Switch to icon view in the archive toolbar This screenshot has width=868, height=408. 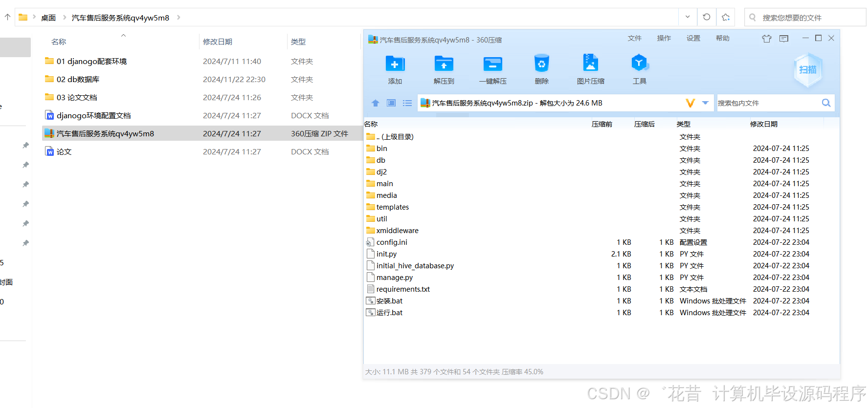click(x=391, y=103)
